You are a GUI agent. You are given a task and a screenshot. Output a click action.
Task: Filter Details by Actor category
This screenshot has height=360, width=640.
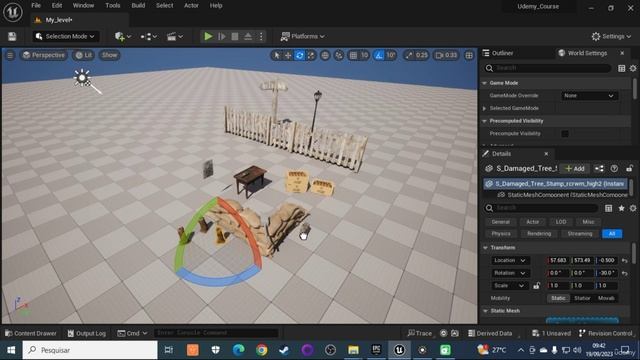[x=533, y=222]
